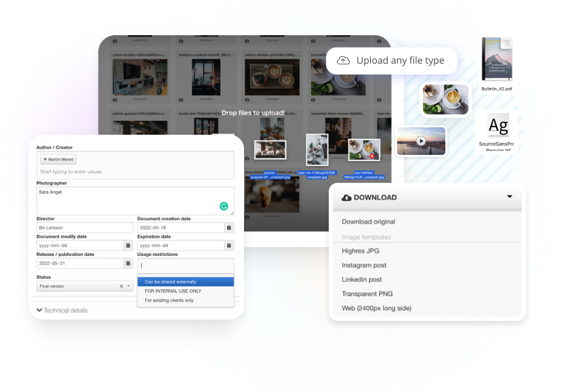This screenshot has height=392, width=566.
Task: Click the iced coffee image thumbnail
Action: tap(272, 194)
